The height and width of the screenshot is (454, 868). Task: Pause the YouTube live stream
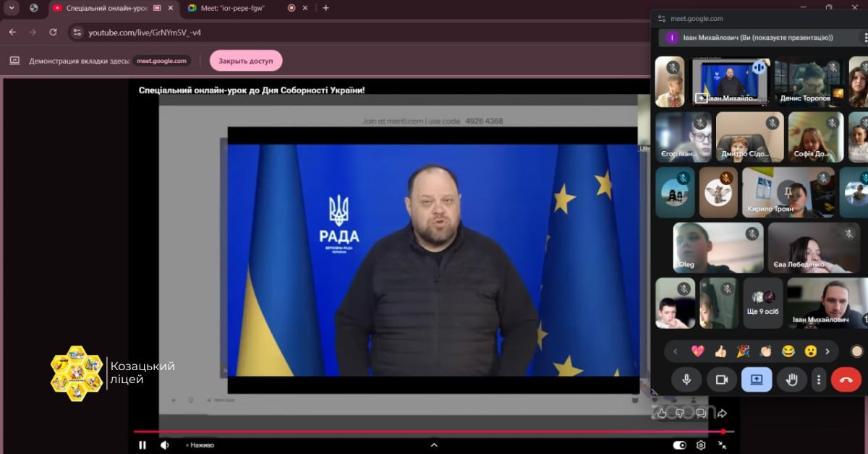click(142, 445)
